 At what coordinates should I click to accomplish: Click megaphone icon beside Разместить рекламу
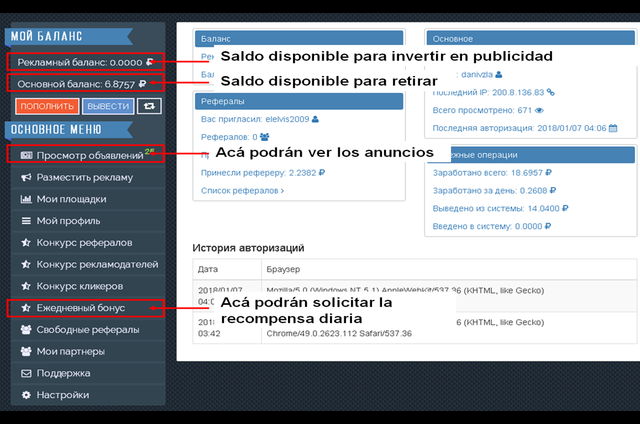(x=26, y=178)
